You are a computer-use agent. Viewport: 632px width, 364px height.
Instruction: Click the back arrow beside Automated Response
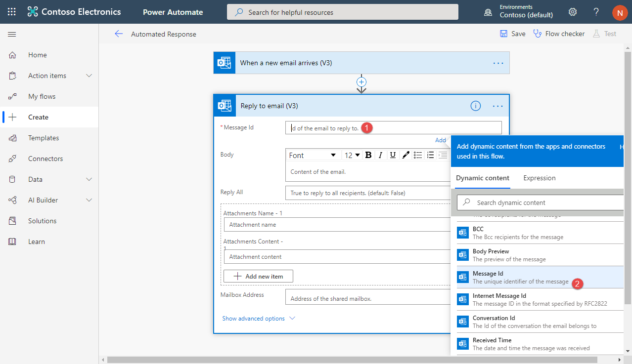tap(119, 34)
